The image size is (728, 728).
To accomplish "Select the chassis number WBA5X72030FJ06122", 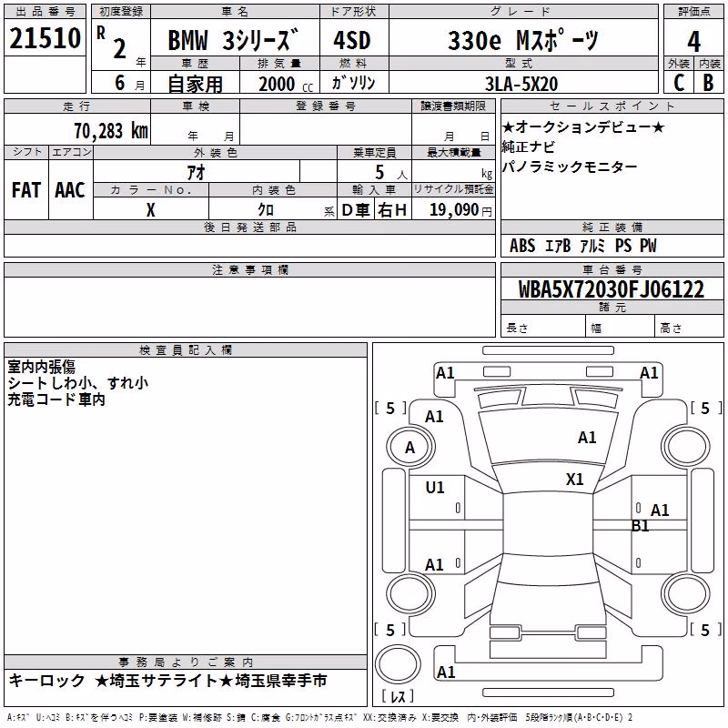I will pyautogui.click(x=612, y=289).
